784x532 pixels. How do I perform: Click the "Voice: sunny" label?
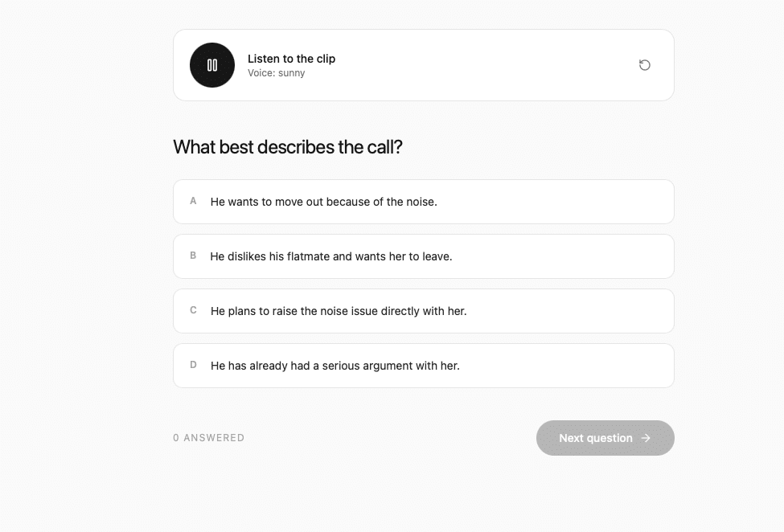pyautogui.click(x=276, y=73)
